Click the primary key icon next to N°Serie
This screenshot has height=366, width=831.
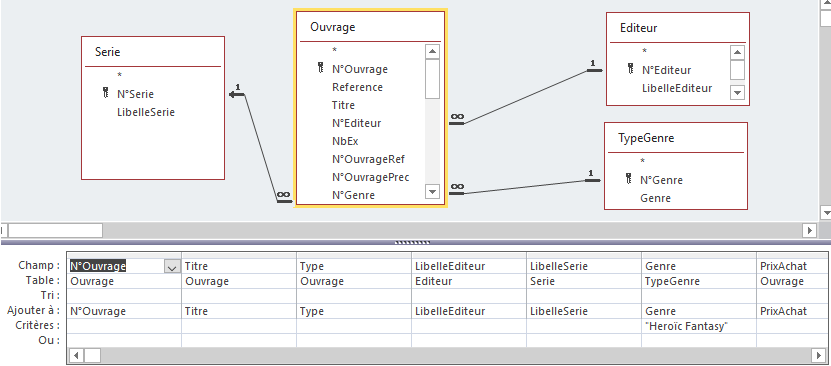pos(105,93)
